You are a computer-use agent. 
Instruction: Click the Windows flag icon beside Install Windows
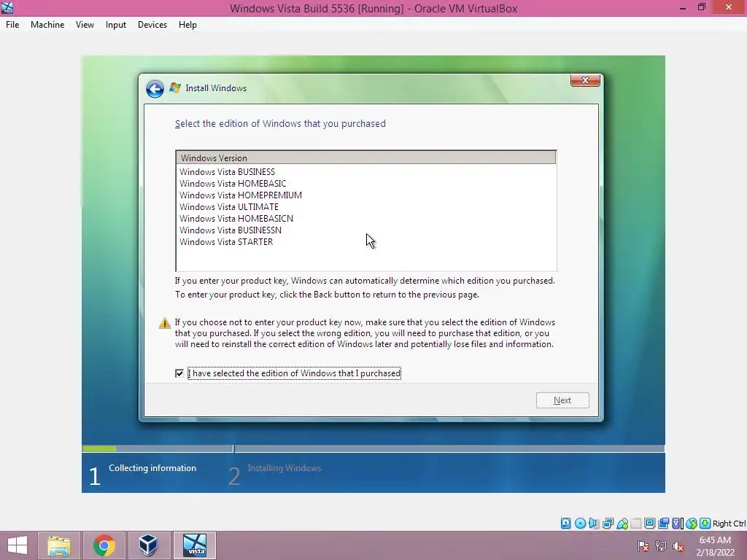[175, 88]
